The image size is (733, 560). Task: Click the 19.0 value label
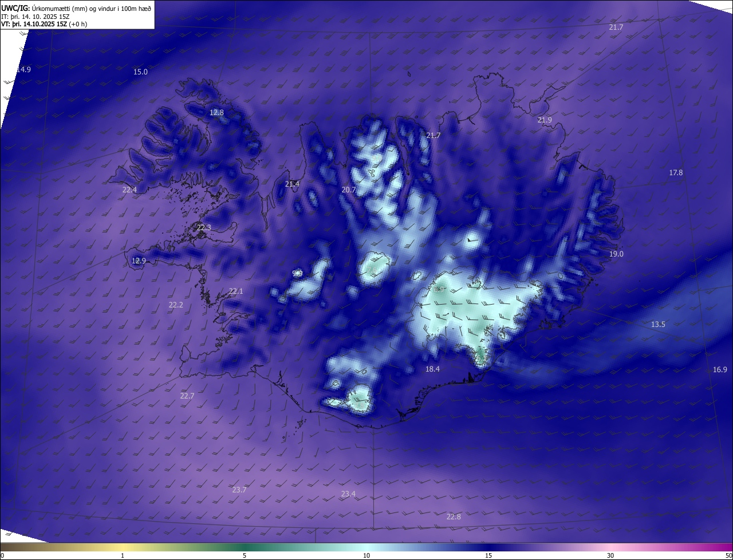coord(616,254)
